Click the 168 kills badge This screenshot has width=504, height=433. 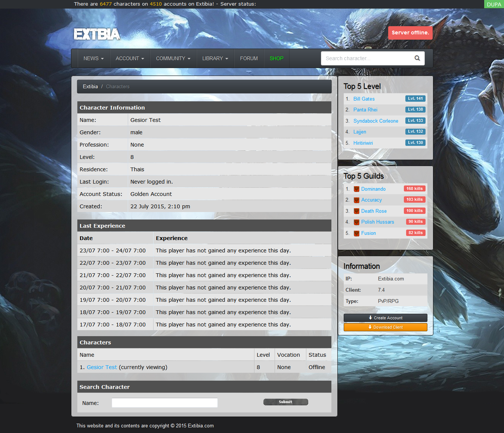pos(415,189)
